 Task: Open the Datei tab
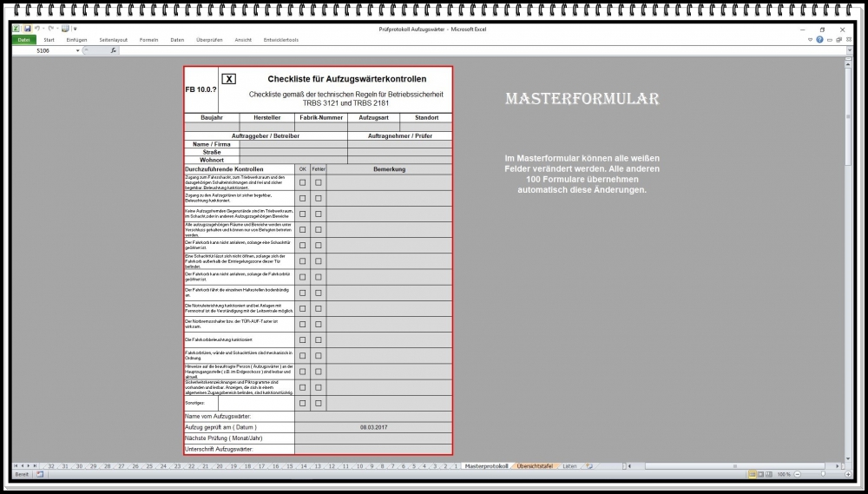click(23, 40)
